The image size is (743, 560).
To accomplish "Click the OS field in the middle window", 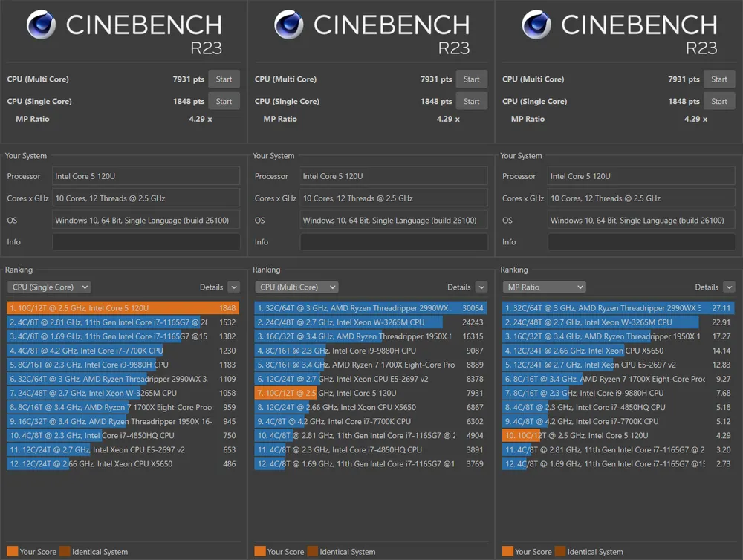I will pyautogui.click(x=394, y=220).
